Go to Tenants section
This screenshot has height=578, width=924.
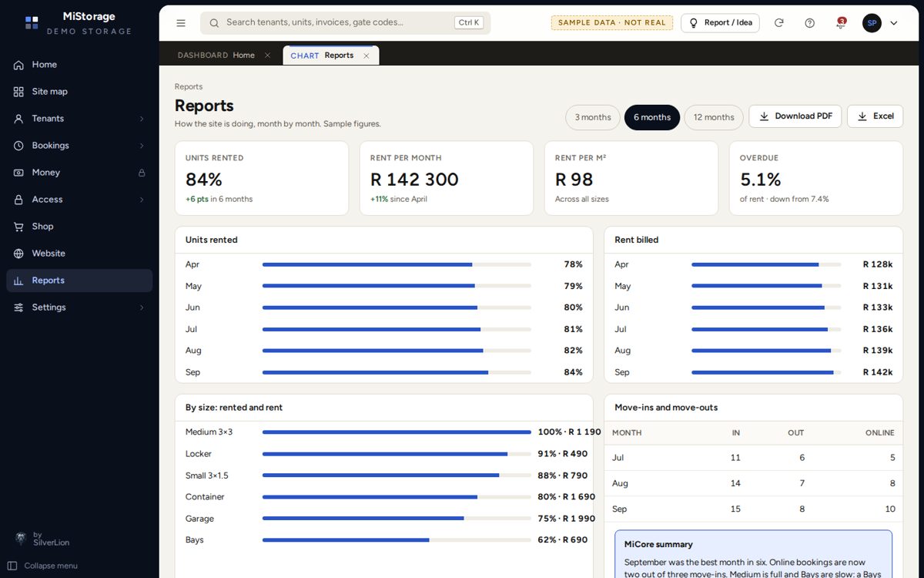click(79, 119)
